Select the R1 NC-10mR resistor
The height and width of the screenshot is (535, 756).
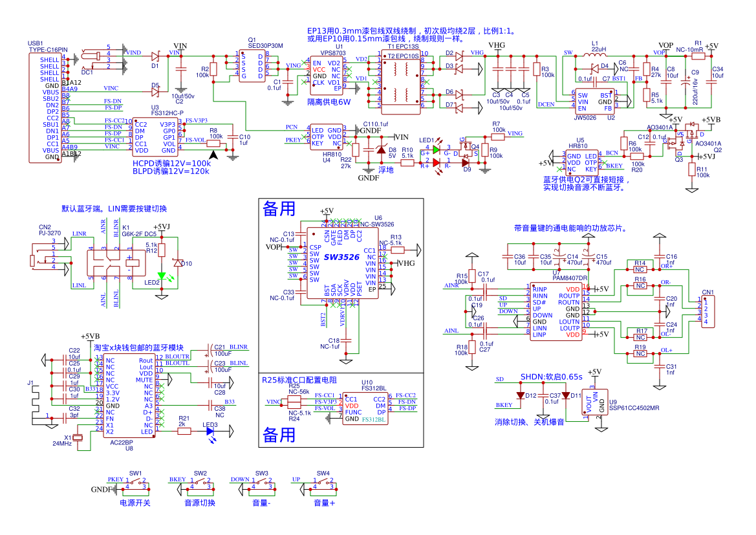(x=698, y=56)
